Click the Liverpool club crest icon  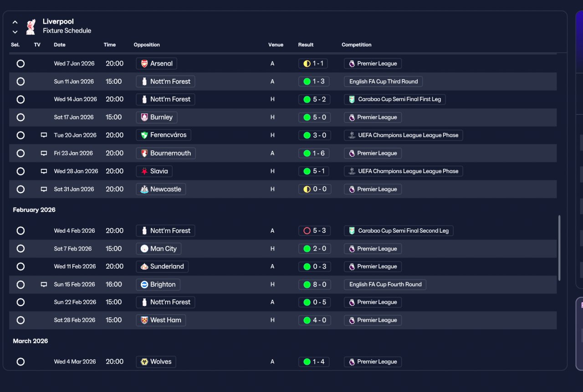point(31,26)
